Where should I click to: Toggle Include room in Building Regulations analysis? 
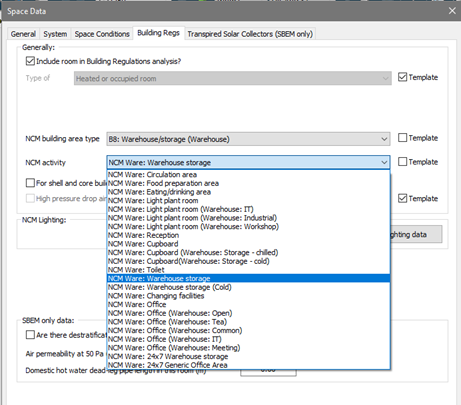pos(30,61)
